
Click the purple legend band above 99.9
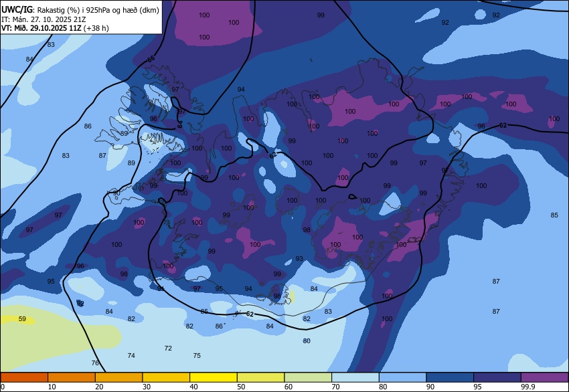pyautogui.click(x=545, y=377)
